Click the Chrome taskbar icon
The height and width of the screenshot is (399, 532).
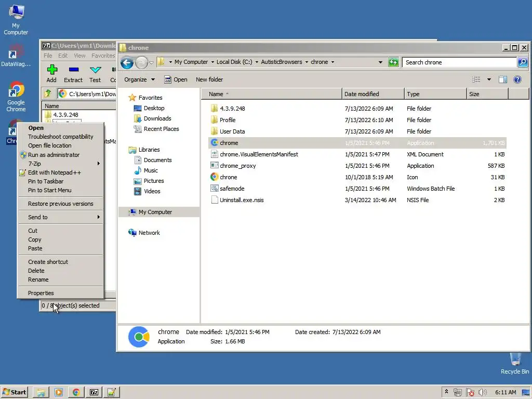[76, 393]
